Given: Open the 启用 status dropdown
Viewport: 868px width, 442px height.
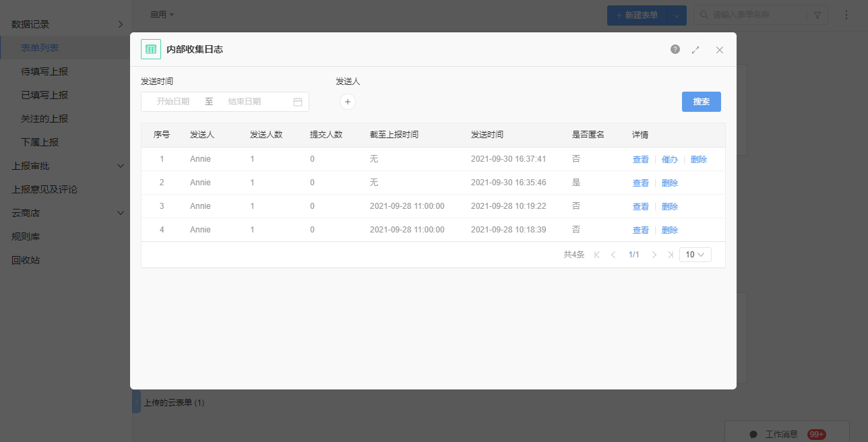Looking at the screenshot, I should pos(162,14).
